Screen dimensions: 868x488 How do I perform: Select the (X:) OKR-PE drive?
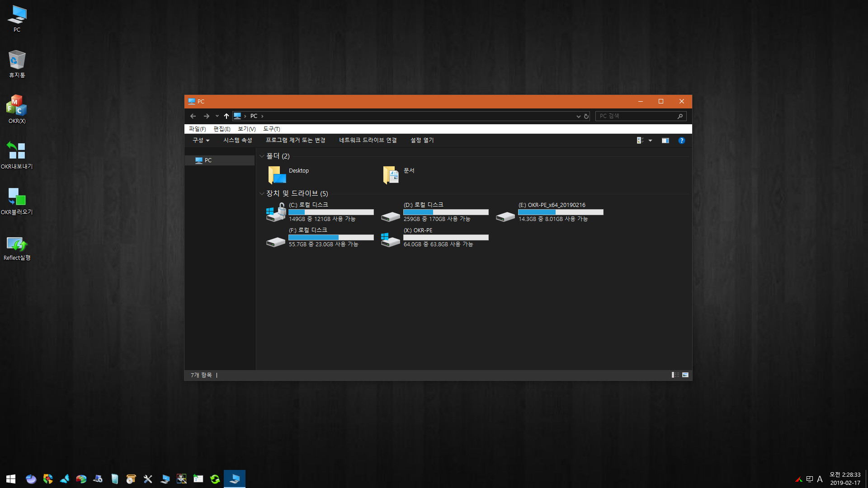(x=435, y=237)
